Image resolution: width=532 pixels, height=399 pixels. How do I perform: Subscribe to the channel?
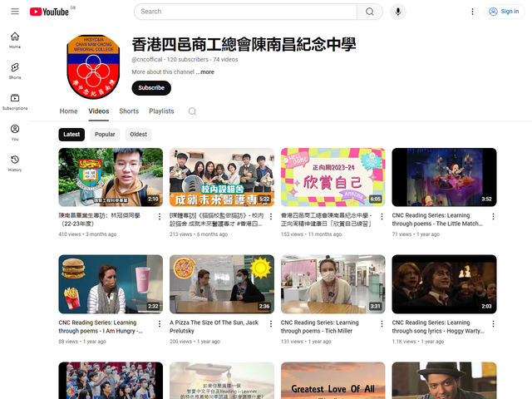(151, 88)
